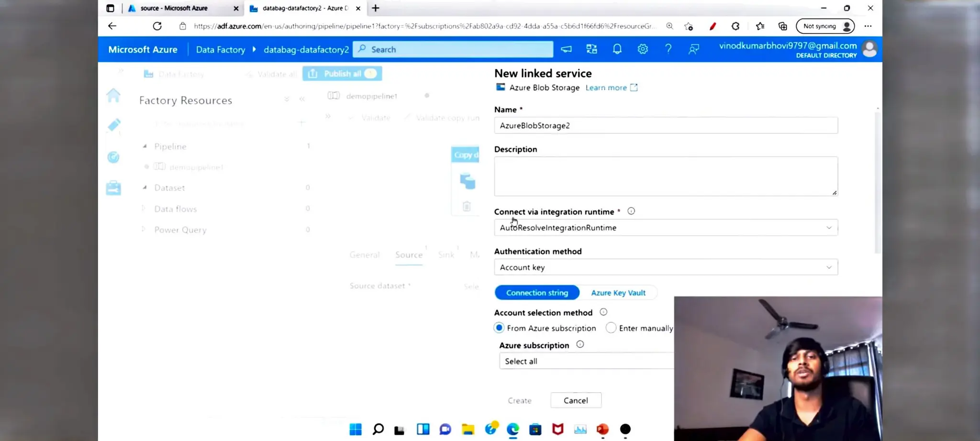980x441 pixels.
Task: Open account avatar in Azure header
Action: [869, 49]
